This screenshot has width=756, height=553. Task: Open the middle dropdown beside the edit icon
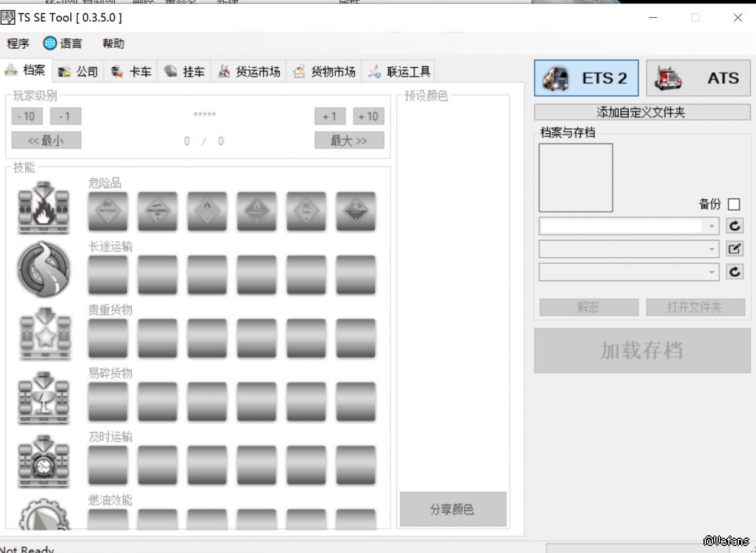click(629, 248)
